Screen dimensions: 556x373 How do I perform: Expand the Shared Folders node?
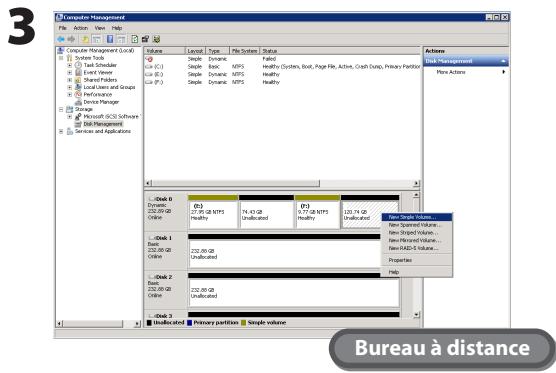(x=70, y=80)
